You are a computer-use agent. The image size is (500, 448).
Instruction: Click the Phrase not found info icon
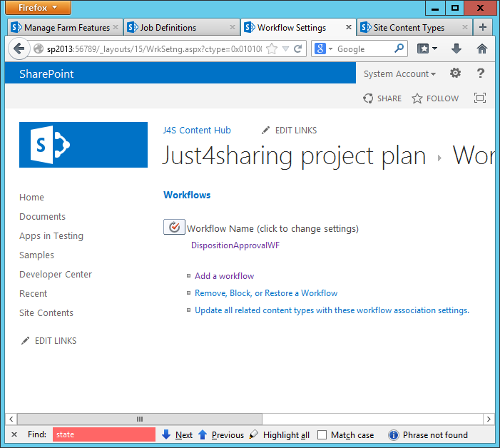(394, 435)
